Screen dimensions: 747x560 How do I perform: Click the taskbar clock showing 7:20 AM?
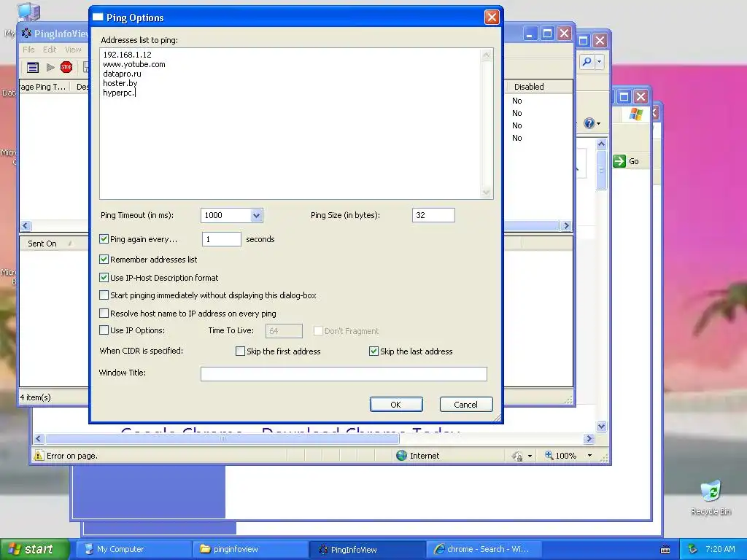click(720, 549)
